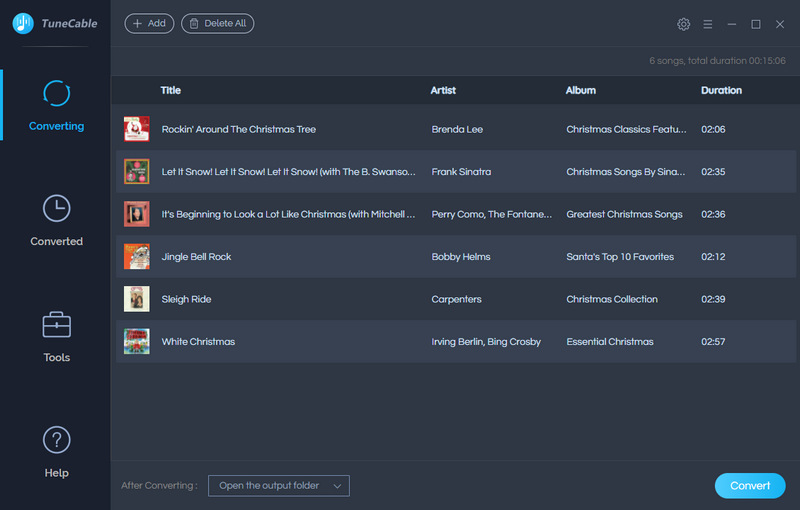
Task: Click duration 02:36
Action: 713,214
